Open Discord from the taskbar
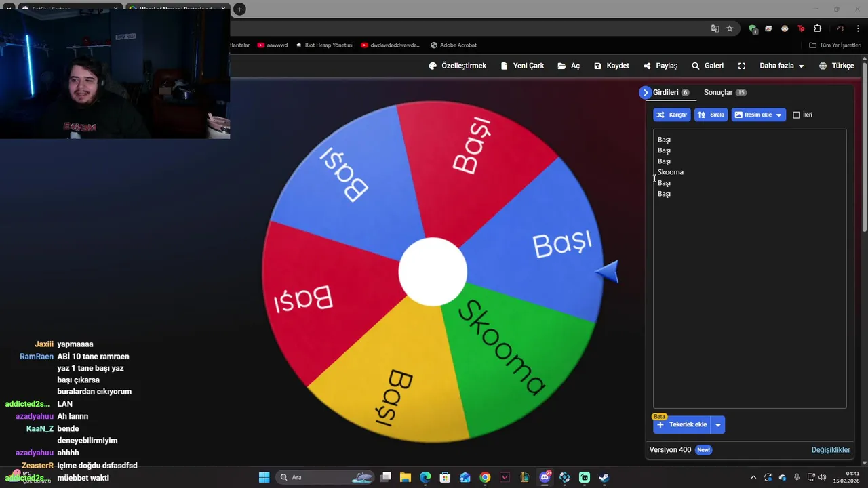Image resolution: width=868 pixels, height=488 pixels. pyautogui.click(x=545, y=477)
